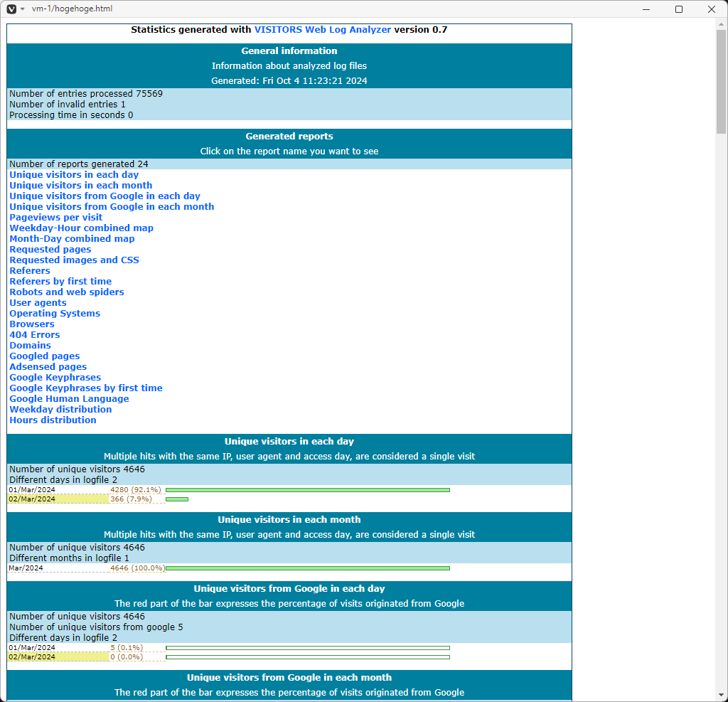This screenshot has height=702, width=728.
Task: Select the 0 (0.0%) Google visitors value
Action: coord(127,657)
